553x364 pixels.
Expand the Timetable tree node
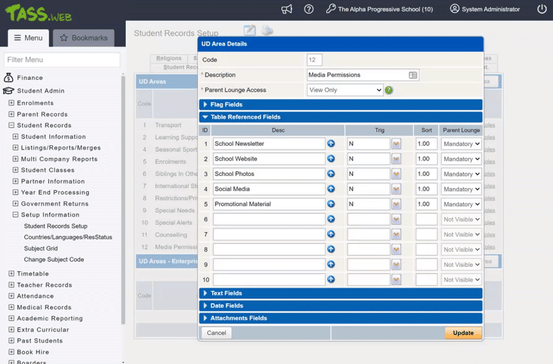pos(11,273)
